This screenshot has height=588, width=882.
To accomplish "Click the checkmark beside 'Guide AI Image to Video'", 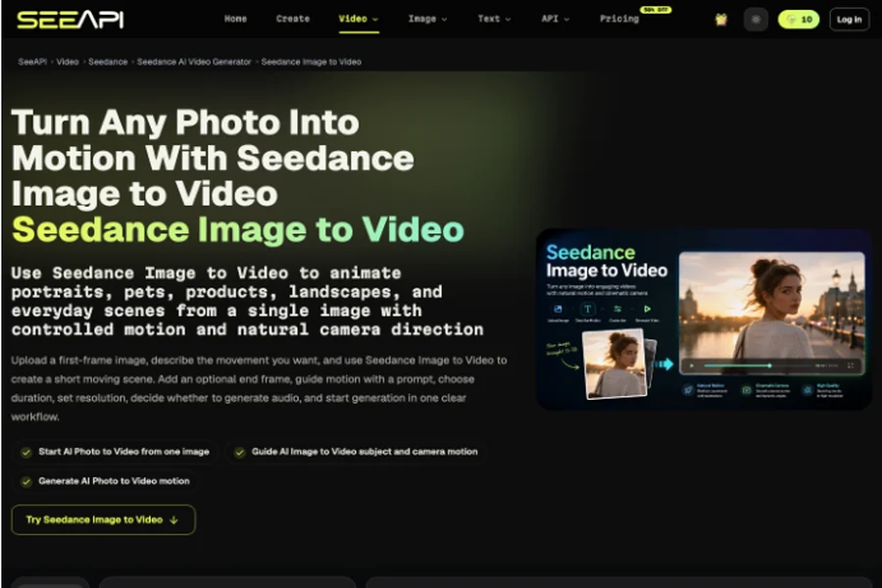I will tap(240, 453).
